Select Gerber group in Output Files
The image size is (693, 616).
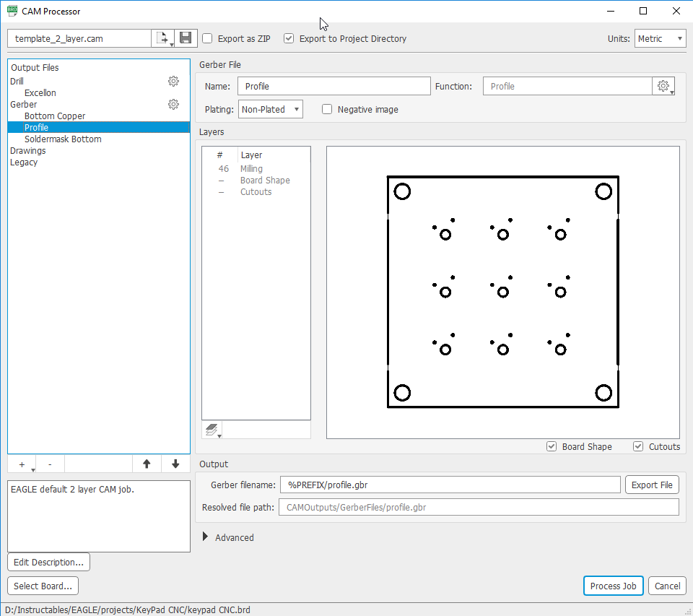coord(23,105)
